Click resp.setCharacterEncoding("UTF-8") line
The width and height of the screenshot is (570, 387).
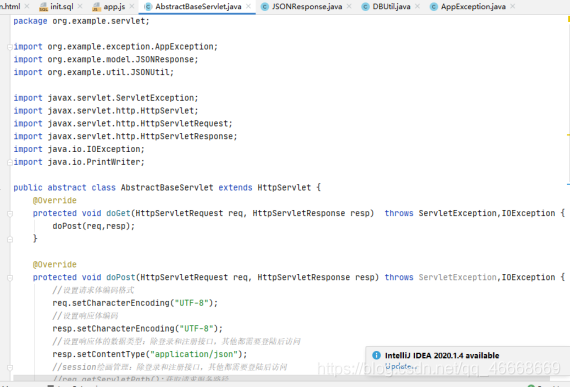pos(137,328)
